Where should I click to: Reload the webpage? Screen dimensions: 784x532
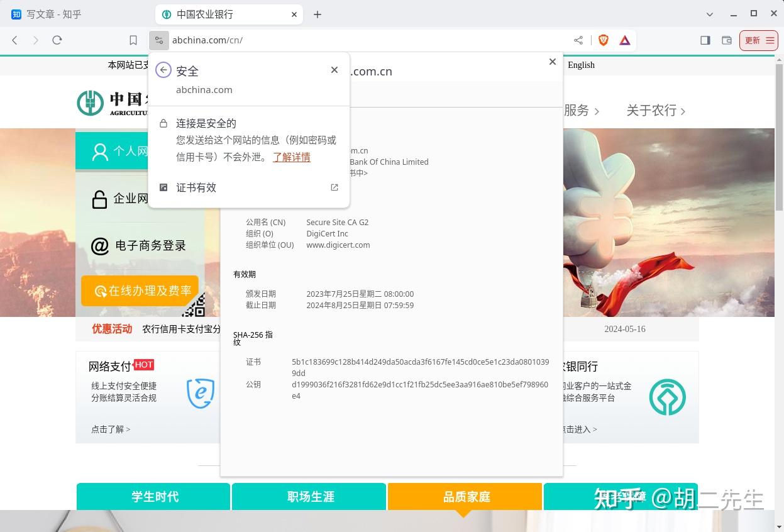57,40
